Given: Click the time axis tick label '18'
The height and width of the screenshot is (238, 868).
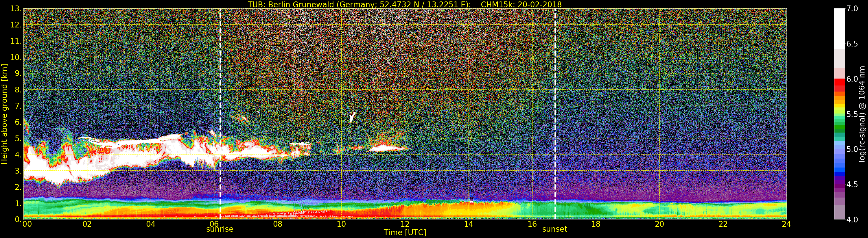Looking at the screenshot, I should tap(596, 224).
